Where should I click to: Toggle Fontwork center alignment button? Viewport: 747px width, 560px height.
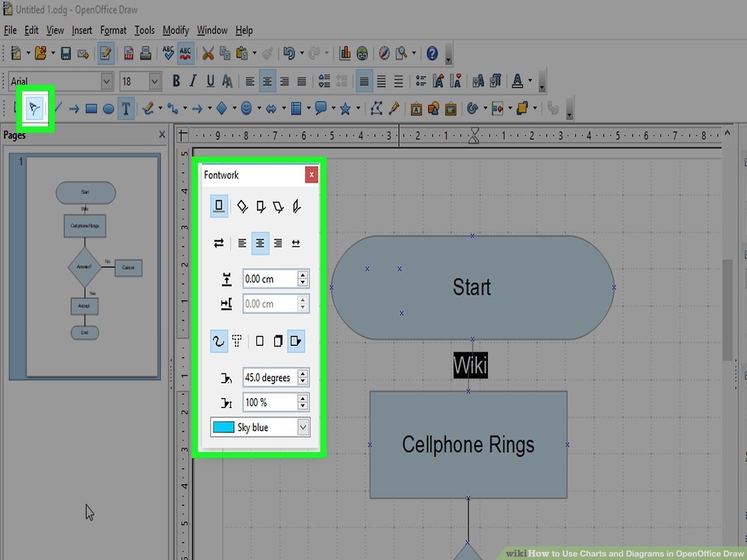(260, 243)
